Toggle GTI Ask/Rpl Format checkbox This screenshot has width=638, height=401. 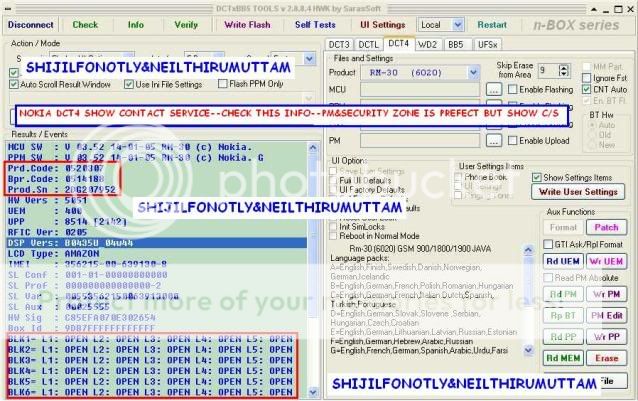point(548,244)
